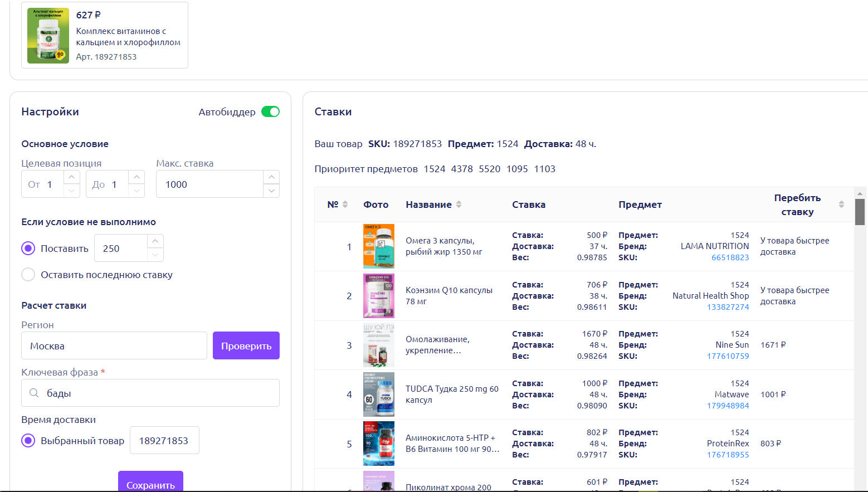Click the table's vertical scrollbar thumb
Viewport: 868px width, 492px height.
click(x=860, y=212)
